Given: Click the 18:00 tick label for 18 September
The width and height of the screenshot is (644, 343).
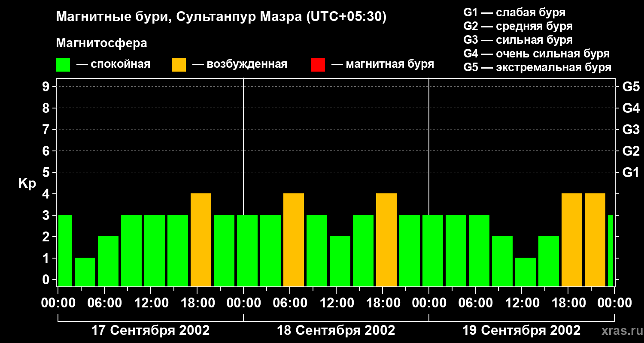Looking at the screenshot, I should pos(383,303).
